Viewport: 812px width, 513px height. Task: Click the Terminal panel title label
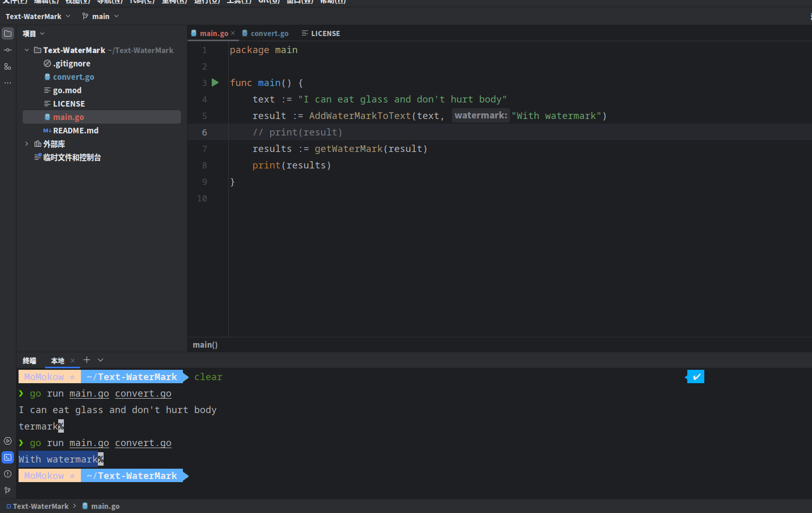tap(29, 361)
